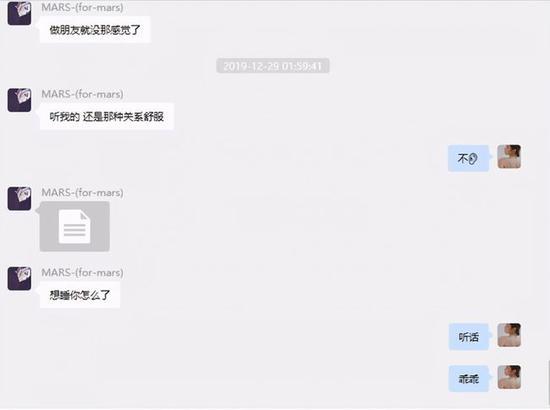Click MARS avatar beside 听我的 message
Image resolution: width=550 pixels, height=410 pixels.
pos(19,100)
